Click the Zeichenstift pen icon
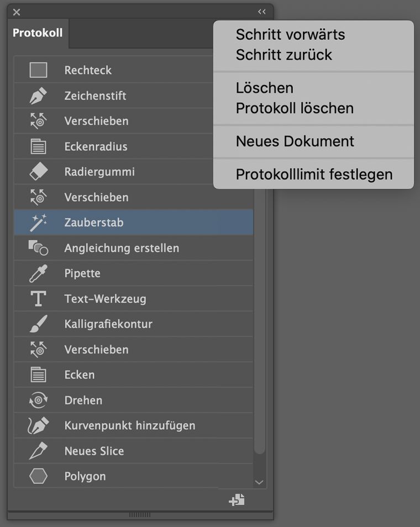420x527 pixels. point(39,95)
